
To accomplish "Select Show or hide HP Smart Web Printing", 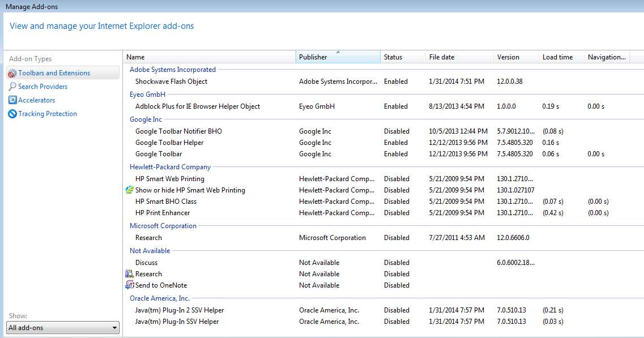I will (x=190, y=190).
